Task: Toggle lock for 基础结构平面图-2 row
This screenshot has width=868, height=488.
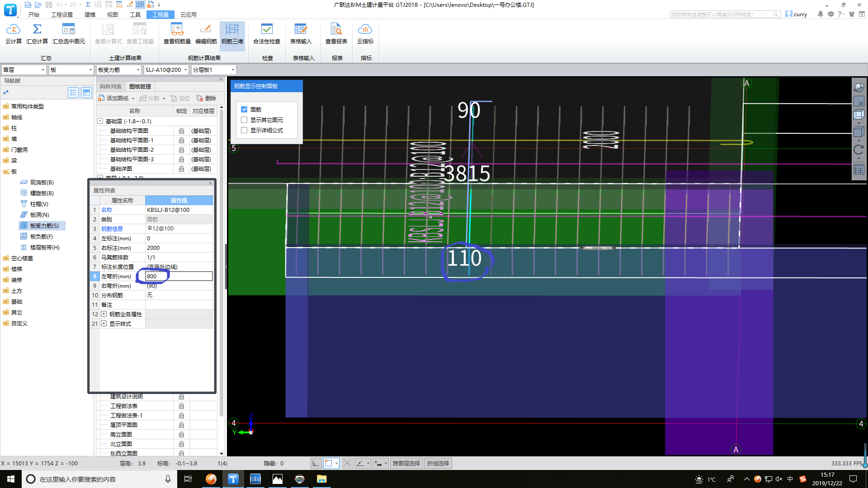Action: click(x=181, y=150)
